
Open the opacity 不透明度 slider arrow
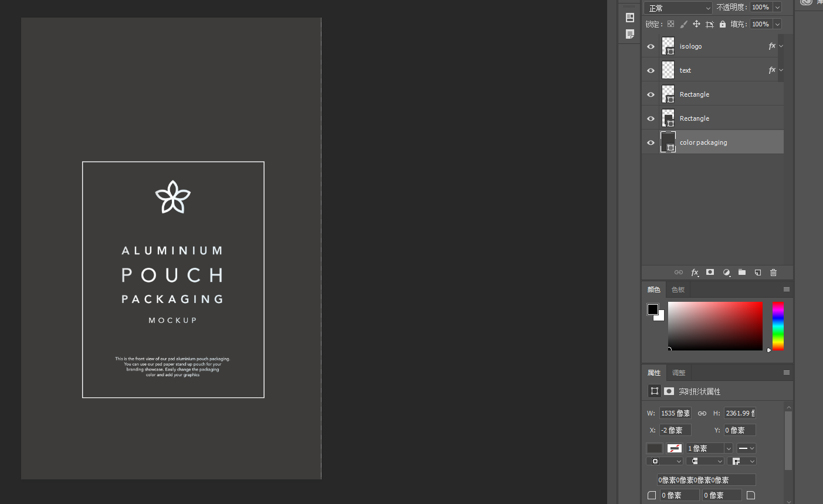click(x=777, y=7)
